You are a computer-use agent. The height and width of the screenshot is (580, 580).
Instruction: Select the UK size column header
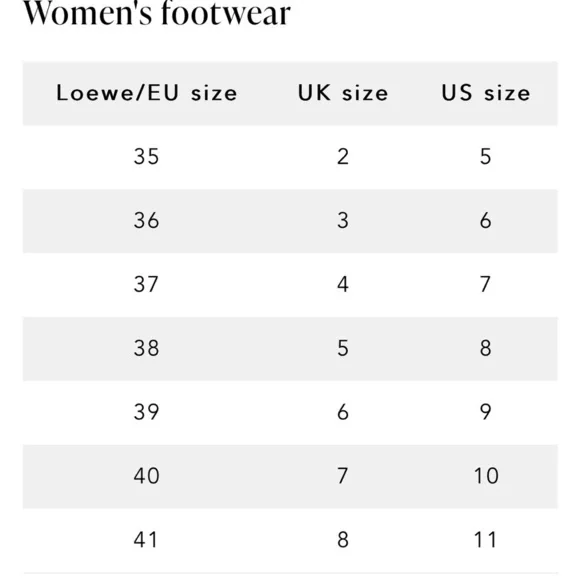pos(343,93)
